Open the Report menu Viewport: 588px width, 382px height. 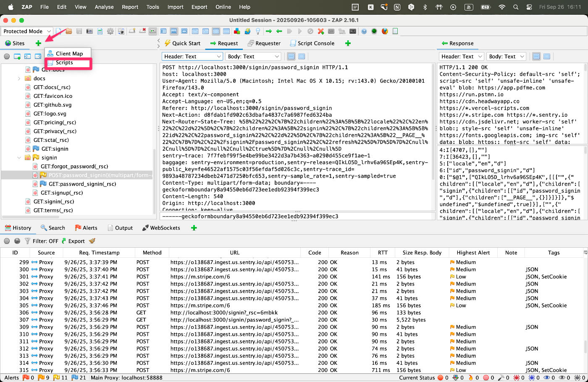click(x=130, y=7)
